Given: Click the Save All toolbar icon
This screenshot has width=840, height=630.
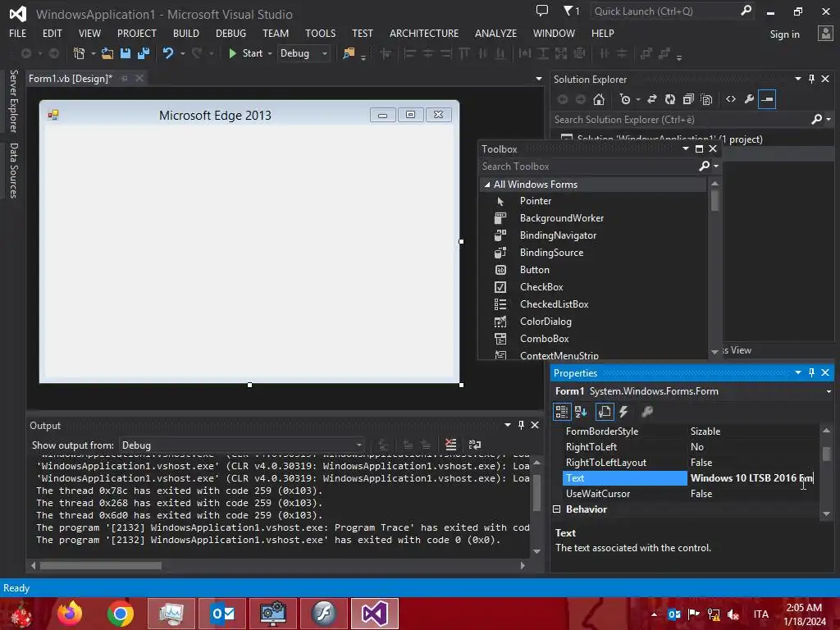Looking at the screenshot, I should [144, 53].
